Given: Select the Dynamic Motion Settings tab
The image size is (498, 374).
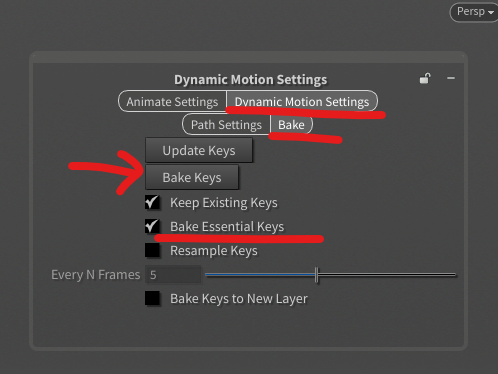Looking at the screenshot, I should (302, 101).
